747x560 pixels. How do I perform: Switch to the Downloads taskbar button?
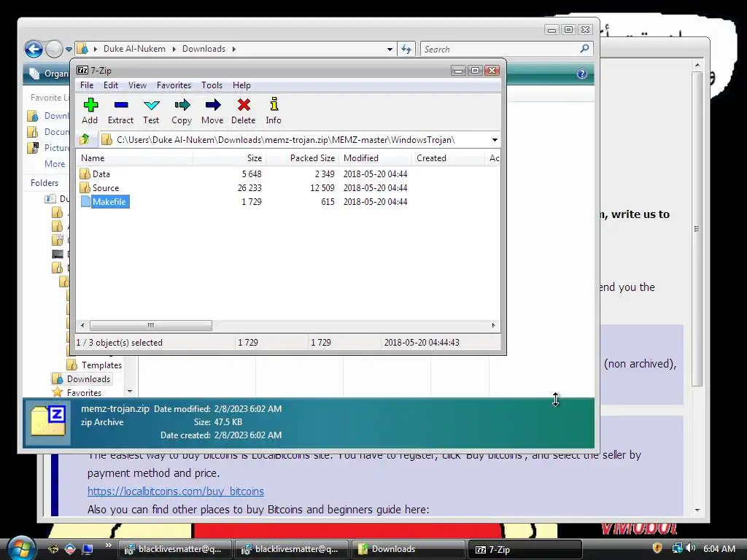click(x=409, y=549)
